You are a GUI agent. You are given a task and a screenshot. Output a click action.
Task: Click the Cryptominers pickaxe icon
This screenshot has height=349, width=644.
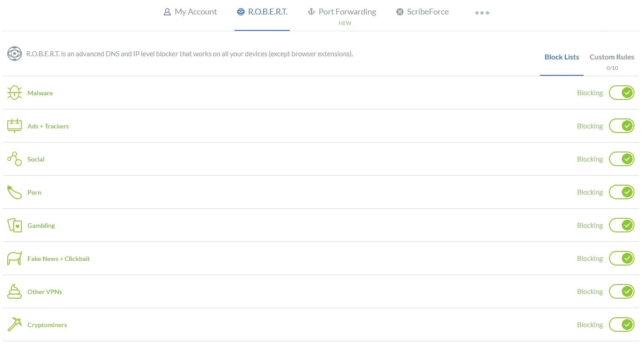[x=15, y=324]
